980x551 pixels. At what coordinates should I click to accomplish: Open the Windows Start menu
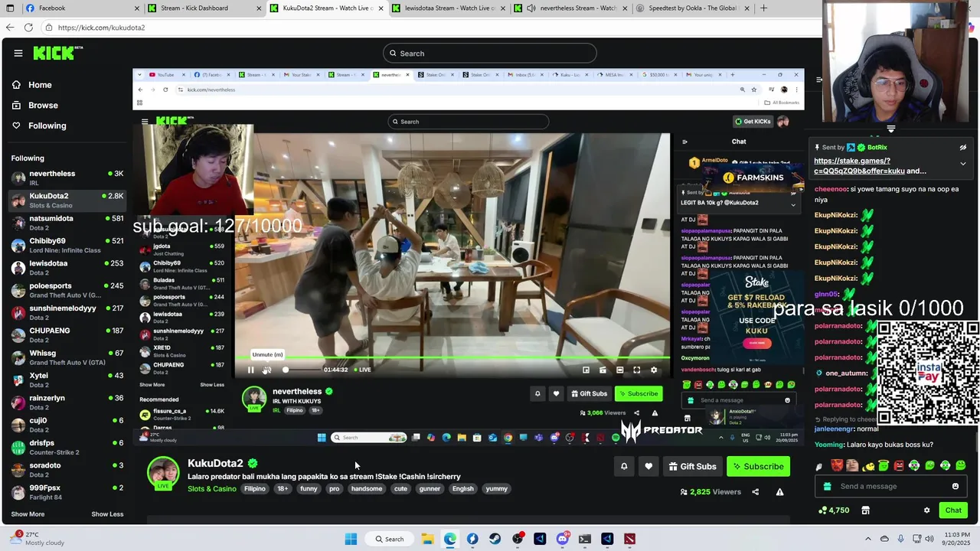coord(351,539)
